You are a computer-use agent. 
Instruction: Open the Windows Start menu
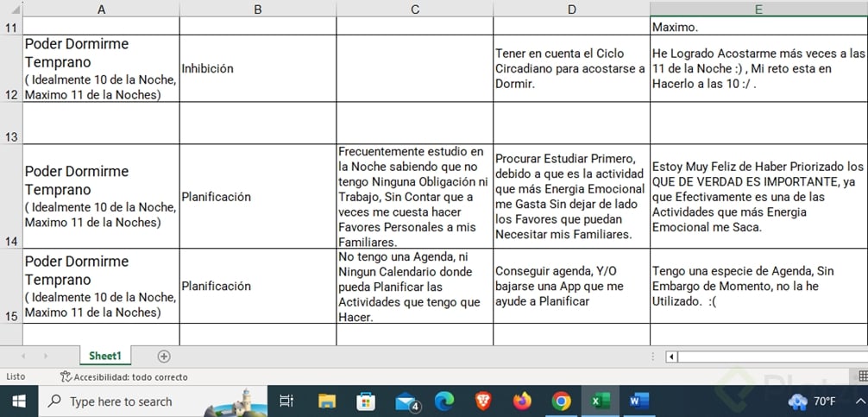point(19,401)
